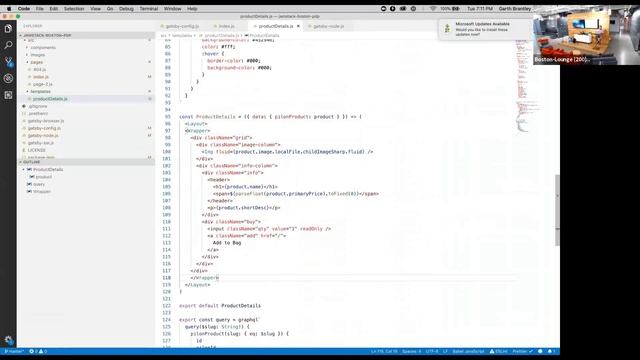Viewport: 640px width, 360px height.
Task: Switch to the gatsby-config.js tab
Action: point(182,26)
